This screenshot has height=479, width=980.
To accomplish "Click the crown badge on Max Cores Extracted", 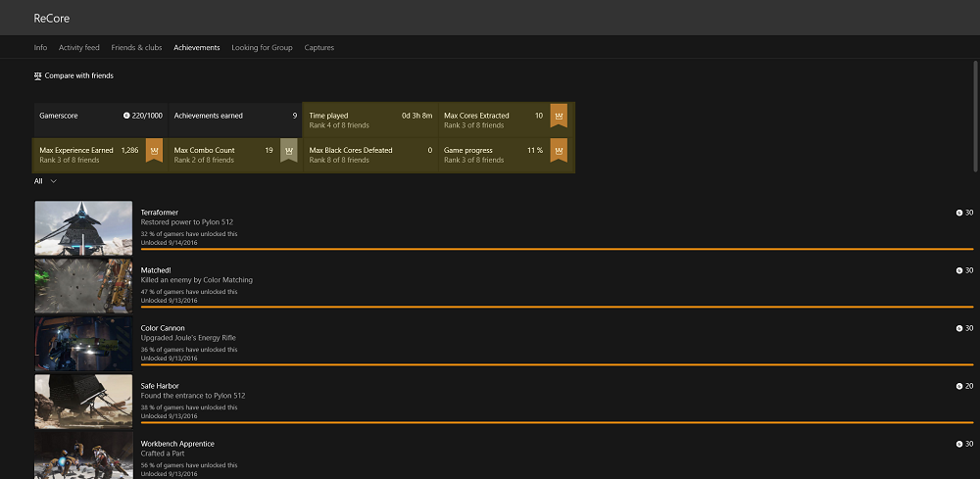I will 559,117.
